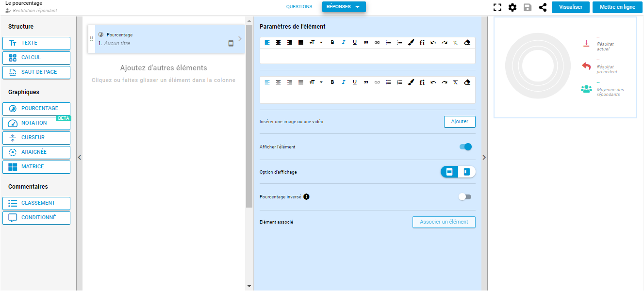Toggle bold in first editor toolbar

(x=332, y=42)
